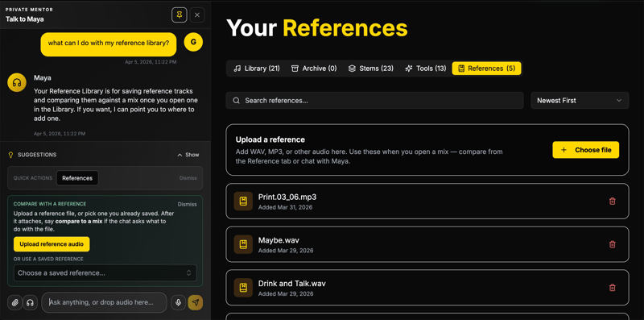The height and width of the screenshot is (320, 644).
Task: Open the Print.03_06.mp3 file name
Action: pyautogui.click(x=287, y=197)
